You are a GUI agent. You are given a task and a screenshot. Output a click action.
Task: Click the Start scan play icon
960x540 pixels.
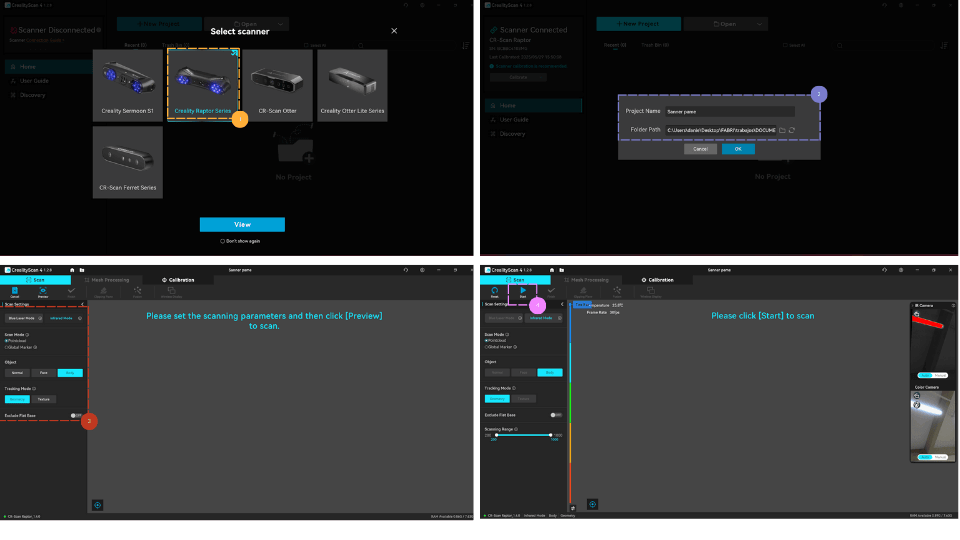click(522, 292)
